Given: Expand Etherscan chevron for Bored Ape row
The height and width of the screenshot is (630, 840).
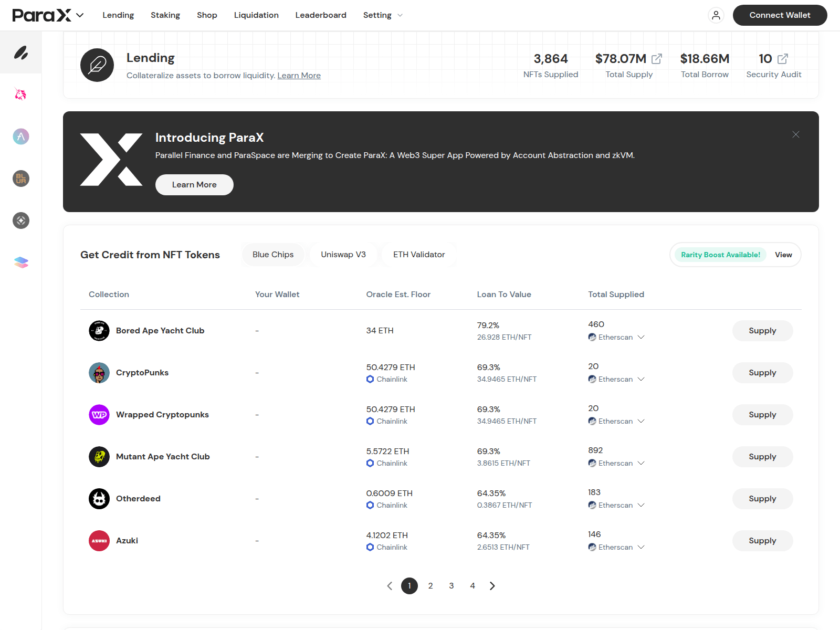Looking at the screenshot, I should click(641, 337).
